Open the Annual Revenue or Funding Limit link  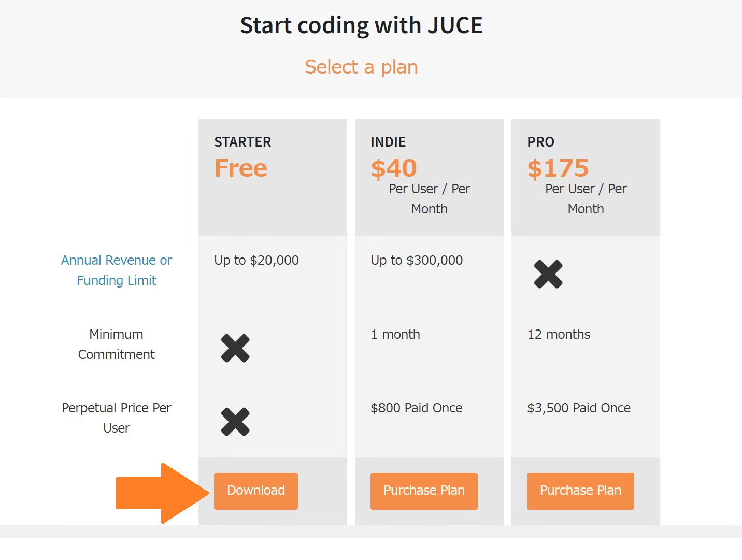tap(116, 270)
